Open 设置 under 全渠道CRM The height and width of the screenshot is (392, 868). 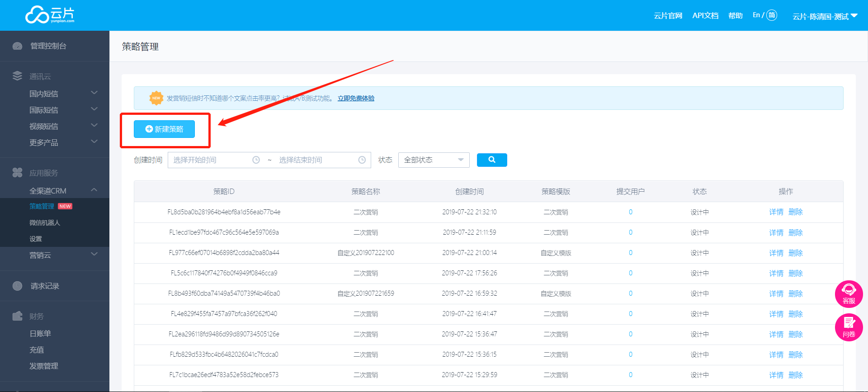tap(36, 239)
